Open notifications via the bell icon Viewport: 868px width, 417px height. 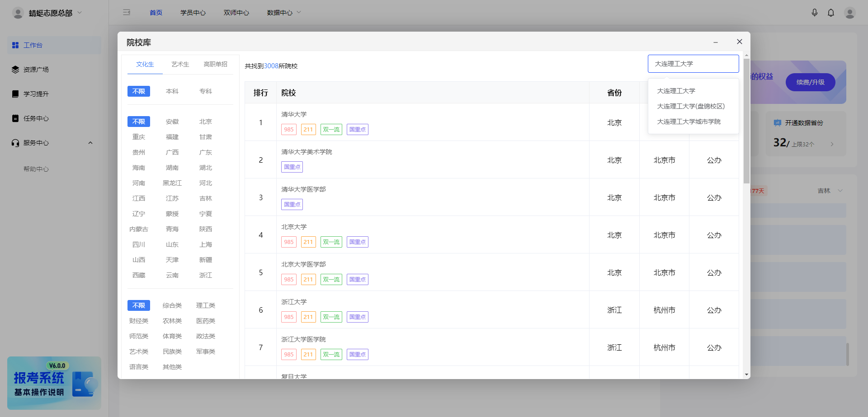pos(831,12)
